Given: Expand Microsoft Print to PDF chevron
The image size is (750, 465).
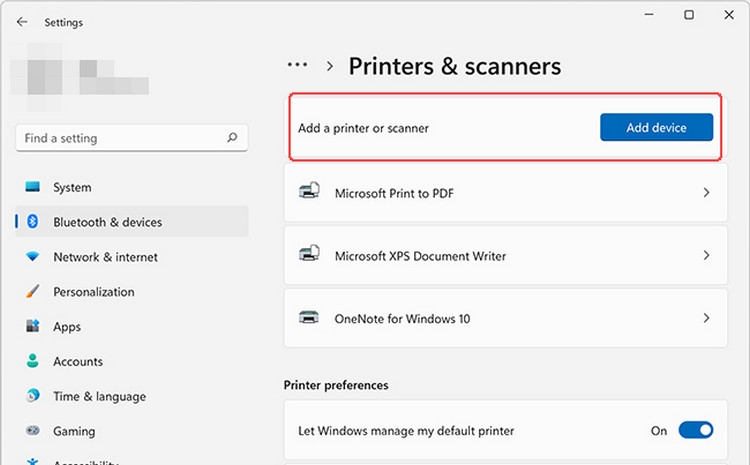Looking at the screenshot, I should tap(706, 193).
